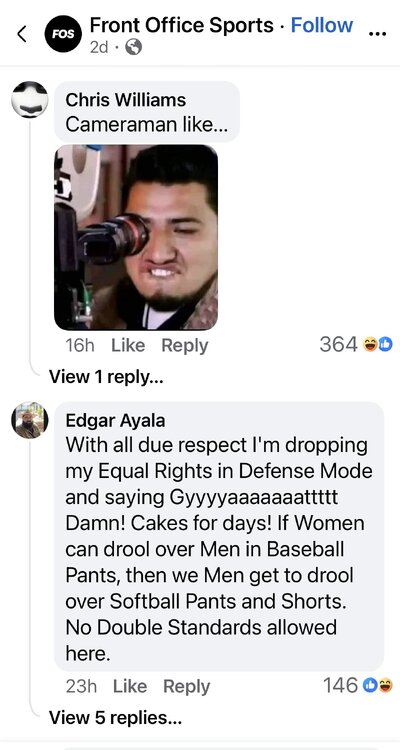400x750 pixels.
Task: Open Chris Williams' profile avatar
Action: point(30,99)
